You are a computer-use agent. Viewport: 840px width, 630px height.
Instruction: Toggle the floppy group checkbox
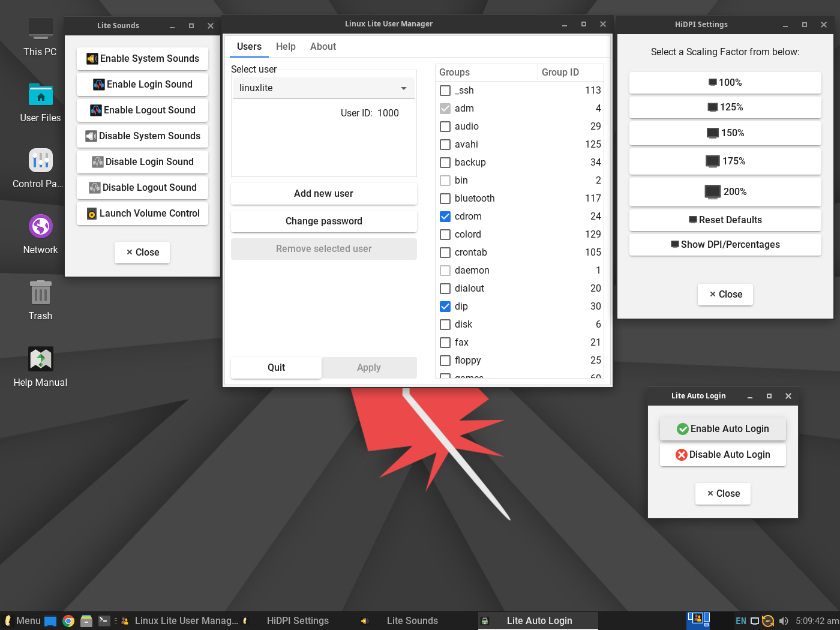pyautogui.click(x=445, y=361)
